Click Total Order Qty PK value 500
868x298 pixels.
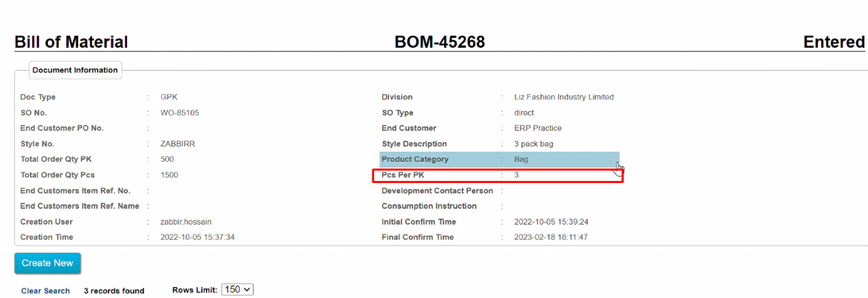pos(166,159)
